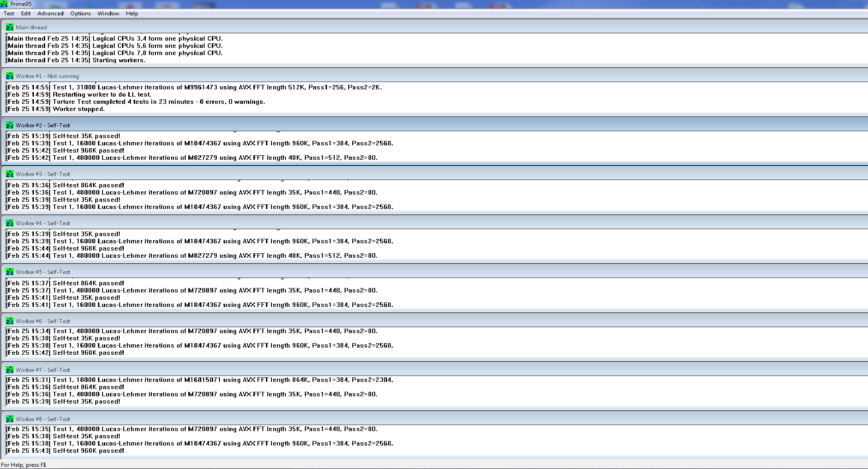Click the Worker #4 window icon
This screenshot has height=469, width=868.
9,223
